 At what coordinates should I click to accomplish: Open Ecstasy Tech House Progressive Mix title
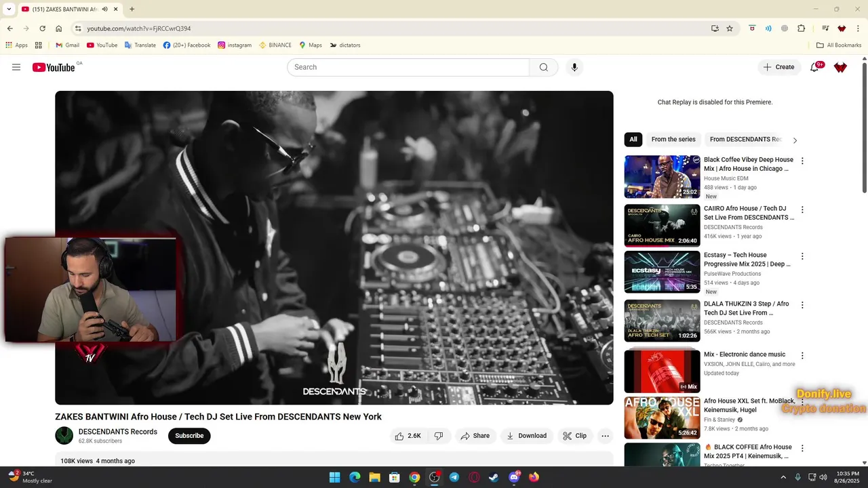tap(747, 260)
